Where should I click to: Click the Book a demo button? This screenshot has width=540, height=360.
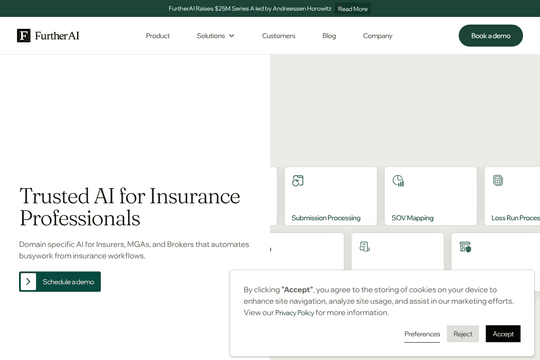click(x=491, y=35)
